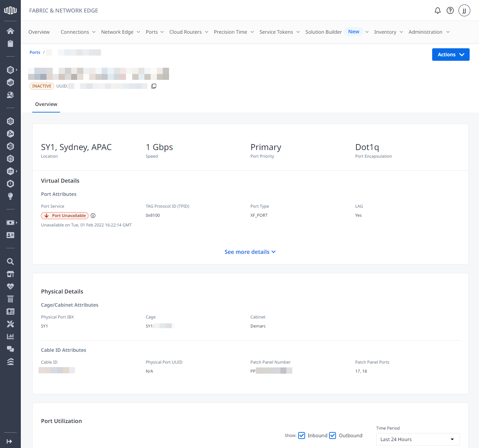Open the bar-chart hexagon sidebar icon

[x=10, y=82]
